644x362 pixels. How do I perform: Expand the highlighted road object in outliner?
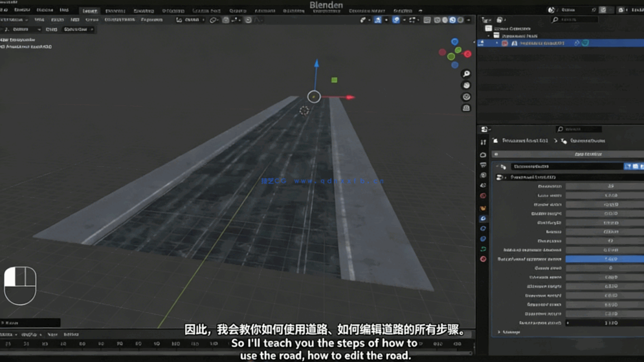tap(497, 43)
